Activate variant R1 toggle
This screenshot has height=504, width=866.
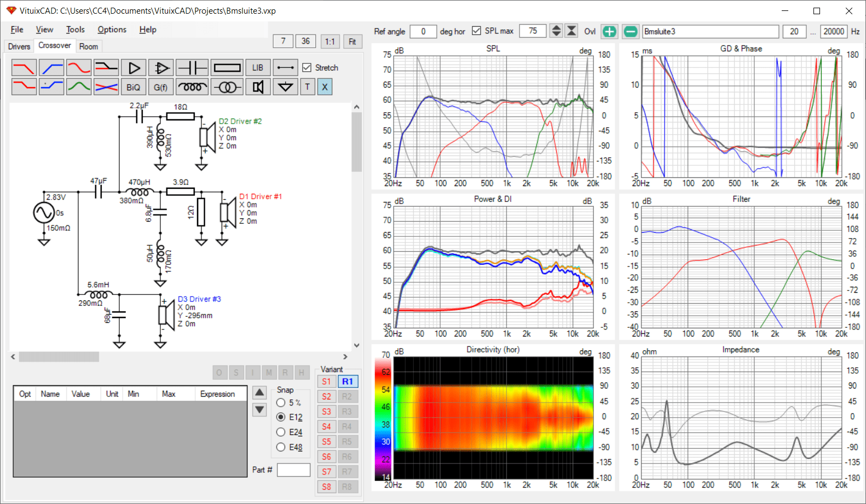348,381
